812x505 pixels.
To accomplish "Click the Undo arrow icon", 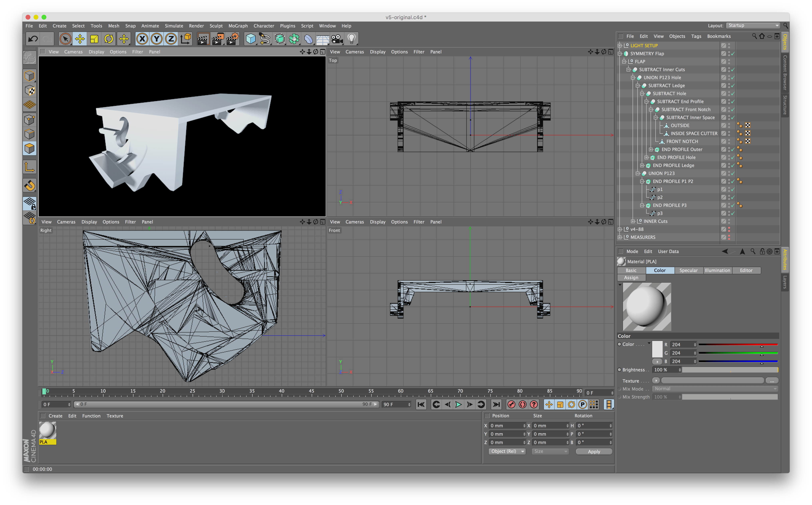I will click(x=33, y=39).
